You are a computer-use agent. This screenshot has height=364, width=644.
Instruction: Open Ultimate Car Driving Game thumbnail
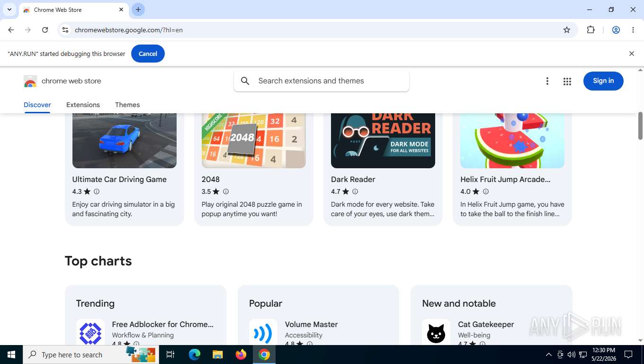pos(125,141)
